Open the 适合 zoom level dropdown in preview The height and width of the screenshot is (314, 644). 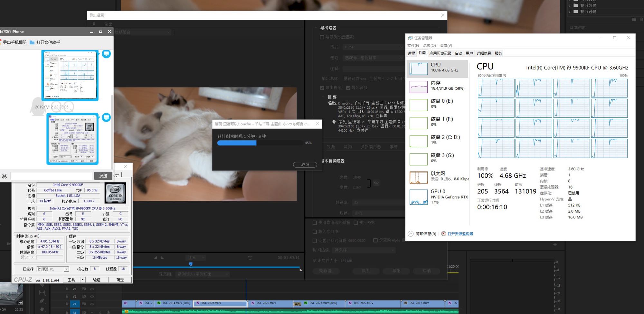tap(196, 258)
